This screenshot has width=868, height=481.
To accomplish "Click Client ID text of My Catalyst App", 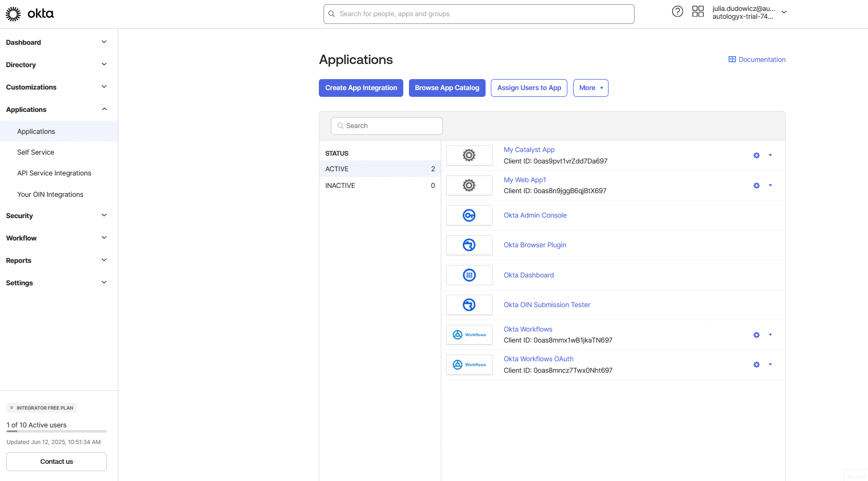I will click(x=555, y=161).
